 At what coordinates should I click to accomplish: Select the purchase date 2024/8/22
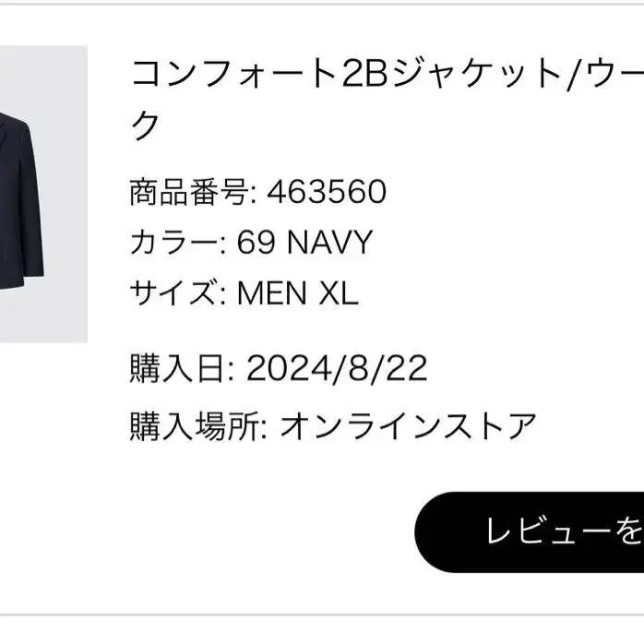pos(337,369)
